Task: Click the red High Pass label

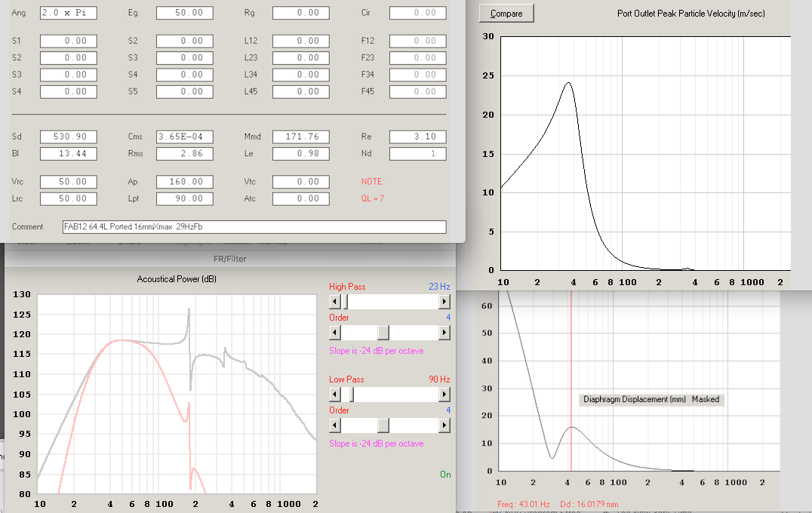Action: pos(347,286)
